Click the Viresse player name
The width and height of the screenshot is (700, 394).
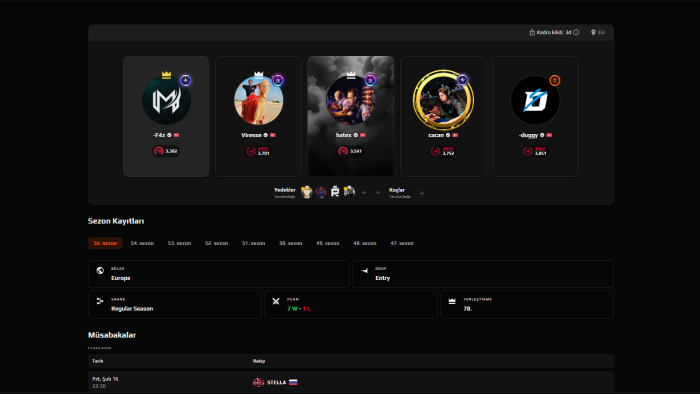point(251,135)
